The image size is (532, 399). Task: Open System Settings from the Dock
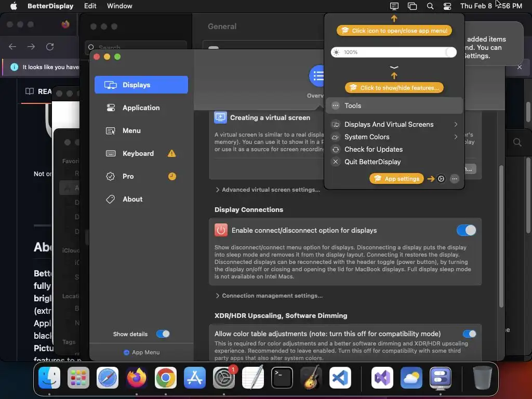pyautogui.click(x=224, y=378)
